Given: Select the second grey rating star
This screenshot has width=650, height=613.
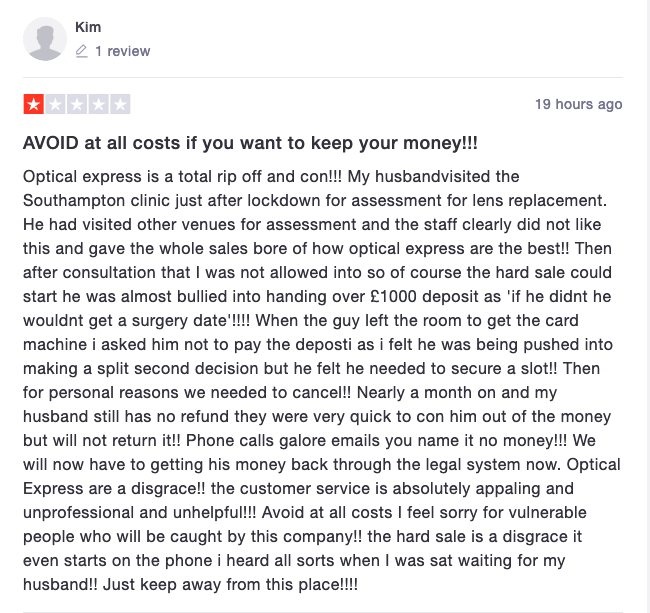Looking at the screenshot, I should point(55,104).
